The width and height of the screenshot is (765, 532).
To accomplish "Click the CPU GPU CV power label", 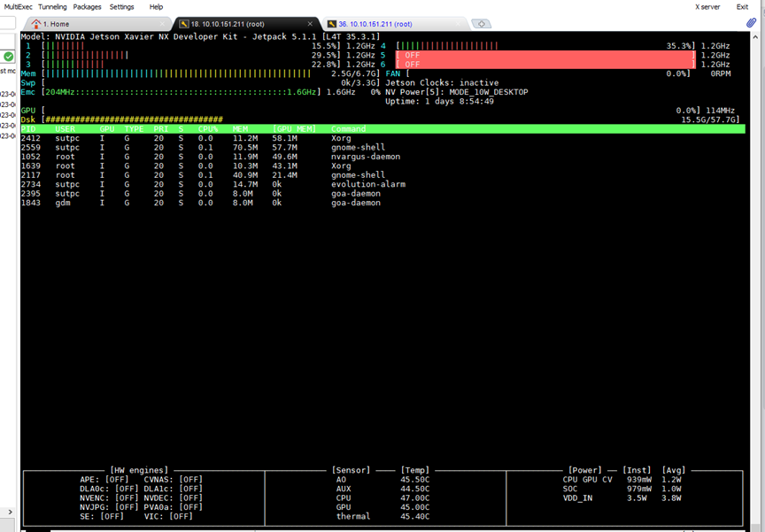I will pos(587,480).
